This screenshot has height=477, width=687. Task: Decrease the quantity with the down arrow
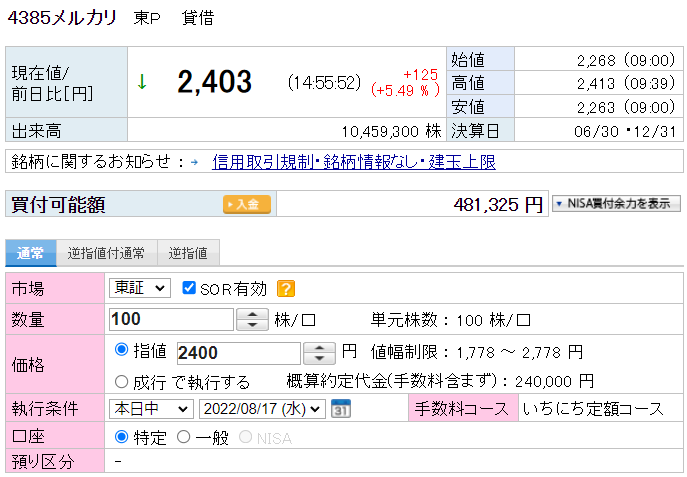click(x=252, y=325)
